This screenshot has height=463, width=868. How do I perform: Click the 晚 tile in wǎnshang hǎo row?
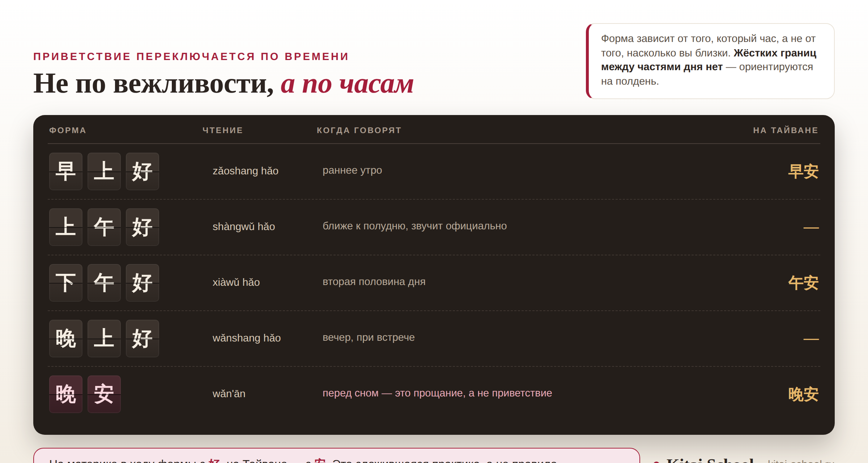[x=66, y=338]
